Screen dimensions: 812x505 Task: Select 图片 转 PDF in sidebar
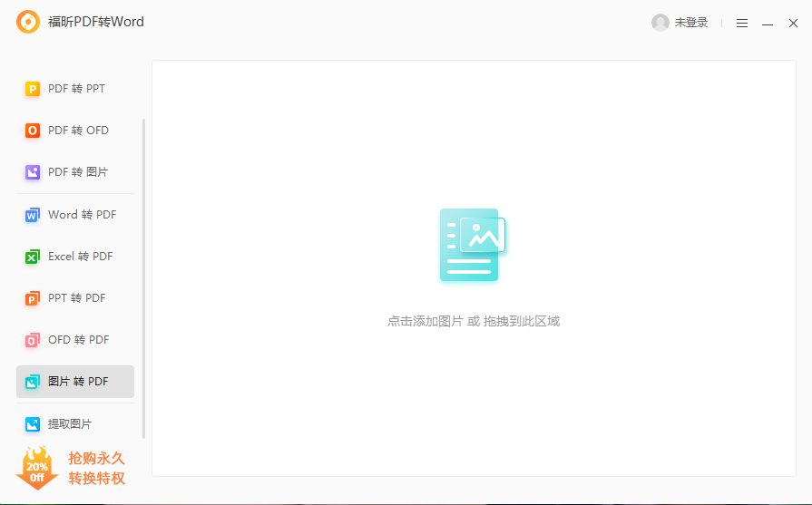[x=75, y=382]
